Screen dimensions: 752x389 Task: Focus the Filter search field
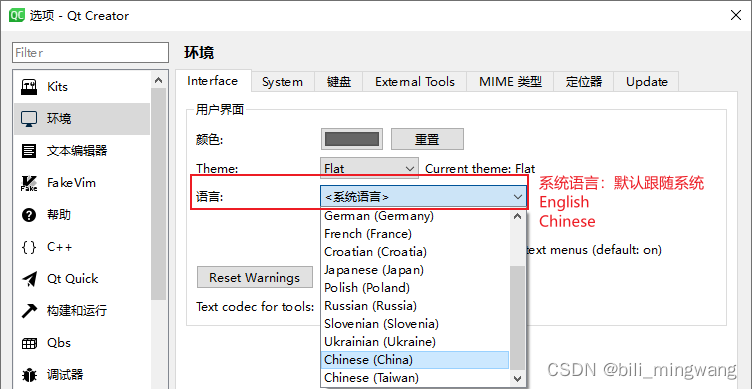pos(91,52)
